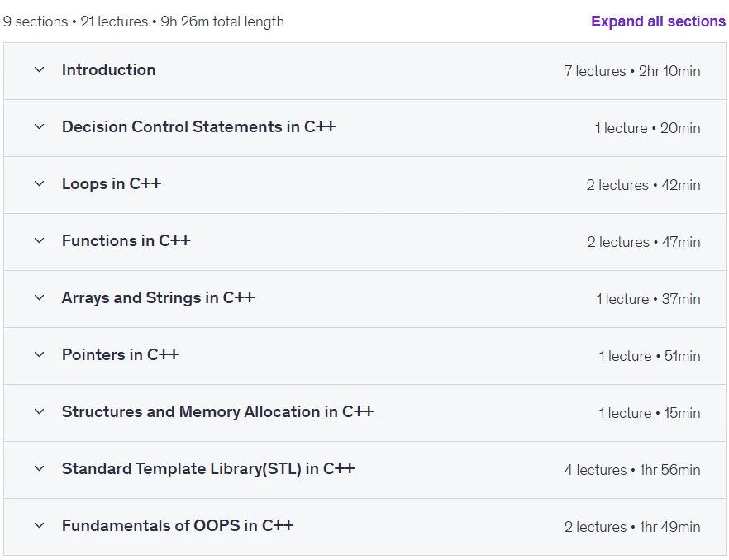This screenshot has height=560, width=729.
Task: Select Pointers in C++ section title
Action: point(121,355)
